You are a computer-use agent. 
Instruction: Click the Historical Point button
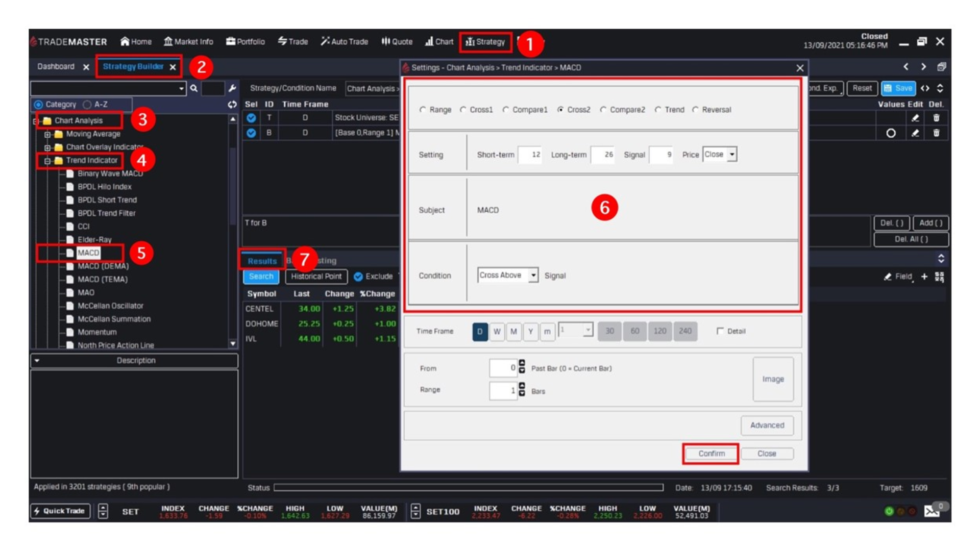pyautogui.click(x=316, y=277)
